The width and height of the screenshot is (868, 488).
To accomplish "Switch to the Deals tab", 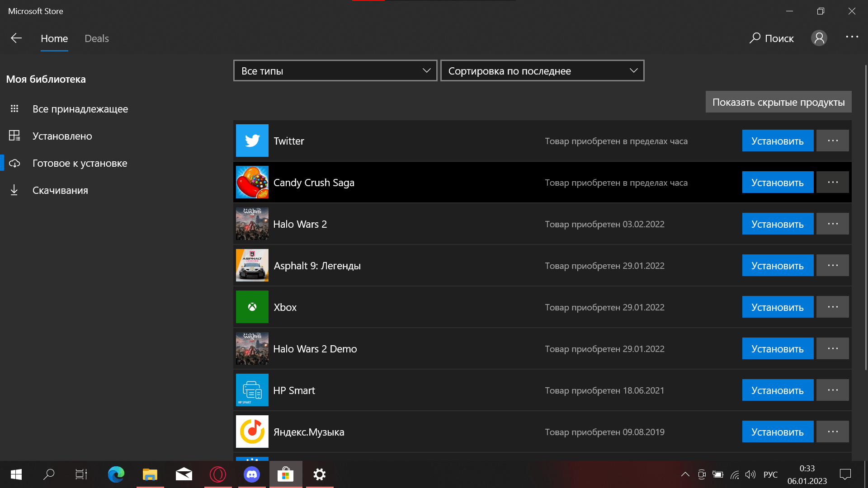I will 97,38.
